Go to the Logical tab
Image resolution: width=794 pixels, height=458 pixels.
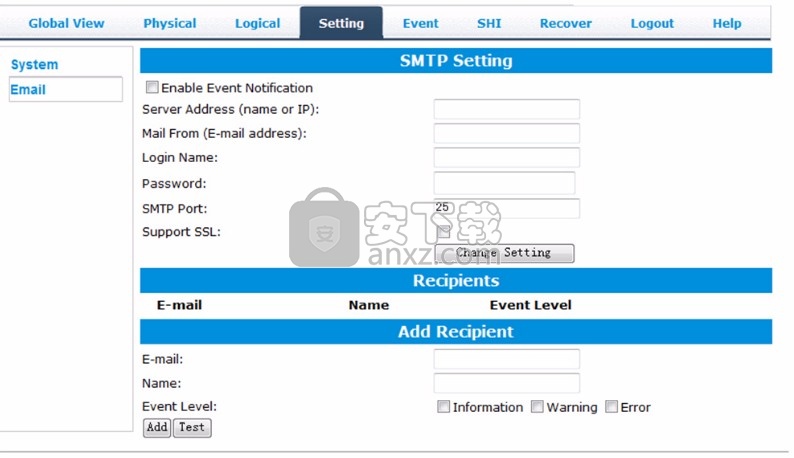pos(257,23)
